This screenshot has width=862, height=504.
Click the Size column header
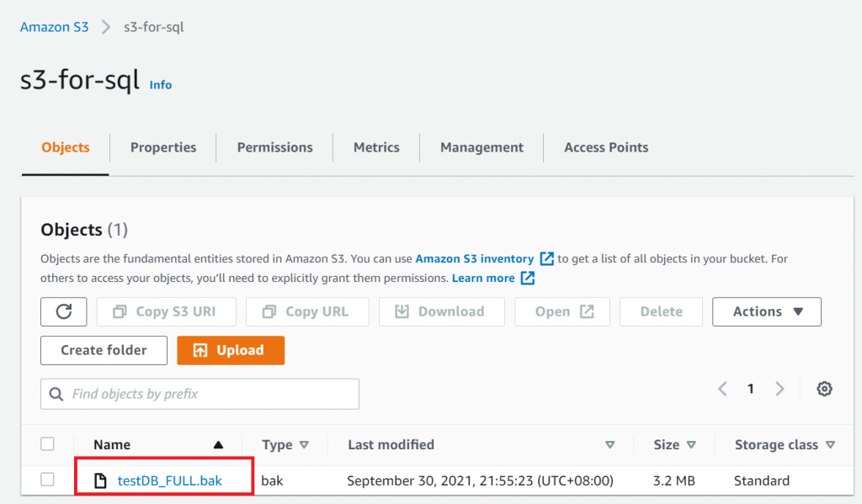(x=667, y=444)
